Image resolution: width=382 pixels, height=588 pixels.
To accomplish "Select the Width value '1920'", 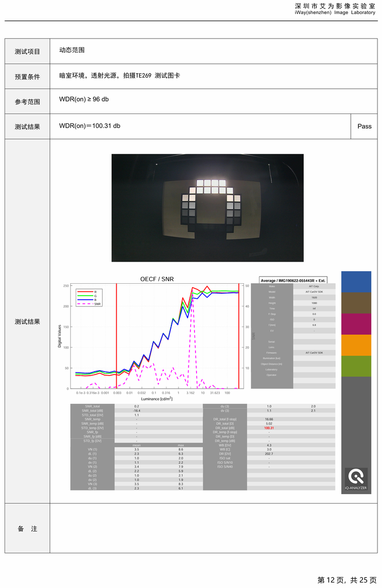I will click(314, 297).
